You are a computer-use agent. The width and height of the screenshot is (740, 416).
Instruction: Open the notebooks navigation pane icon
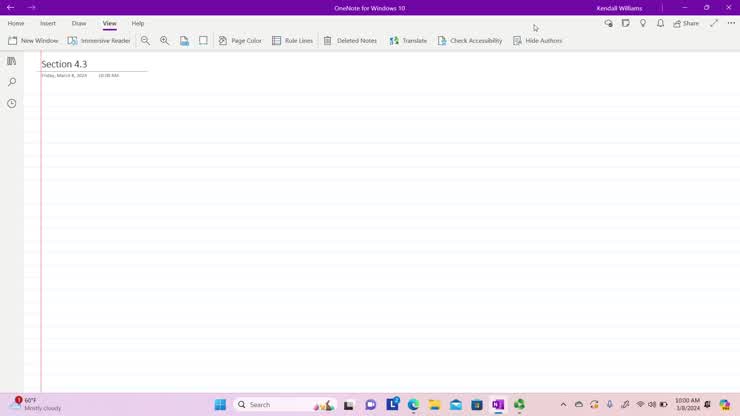(12, 61)
